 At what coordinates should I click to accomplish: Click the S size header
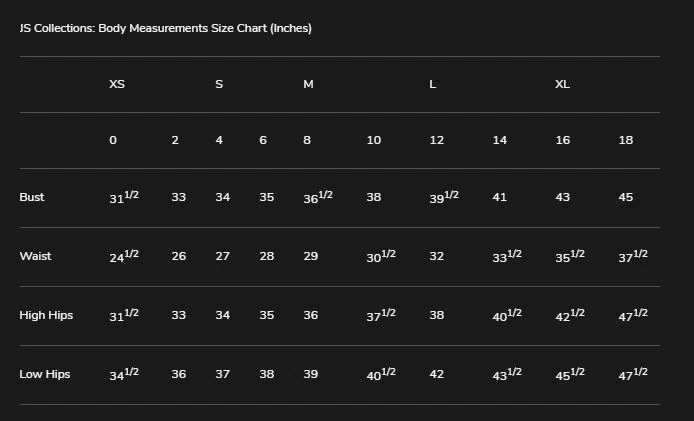pyautogui.click(x=219, y=84)
